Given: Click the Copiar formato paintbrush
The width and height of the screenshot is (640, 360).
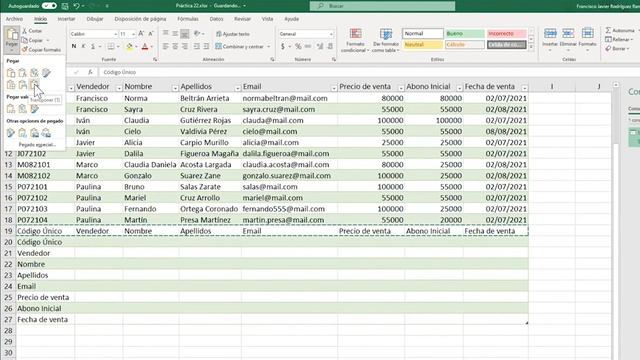Looking at the screenshot, I should (x=41, y=50).
